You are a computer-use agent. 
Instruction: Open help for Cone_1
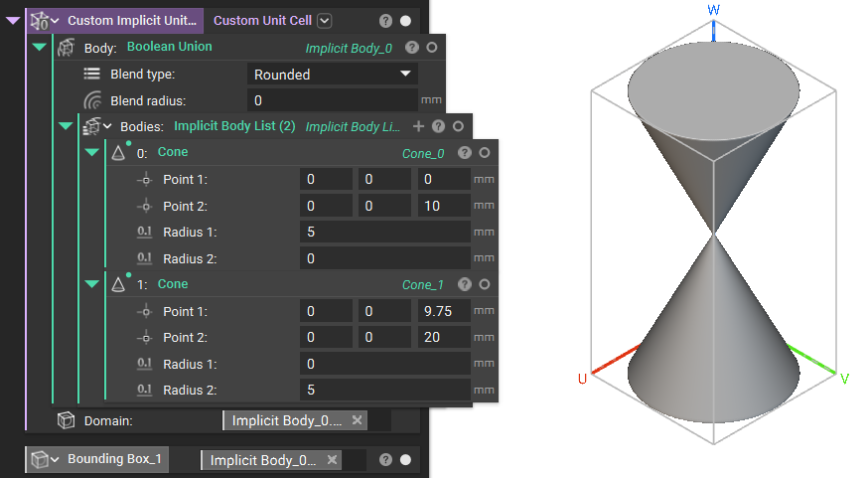(465, 284)
